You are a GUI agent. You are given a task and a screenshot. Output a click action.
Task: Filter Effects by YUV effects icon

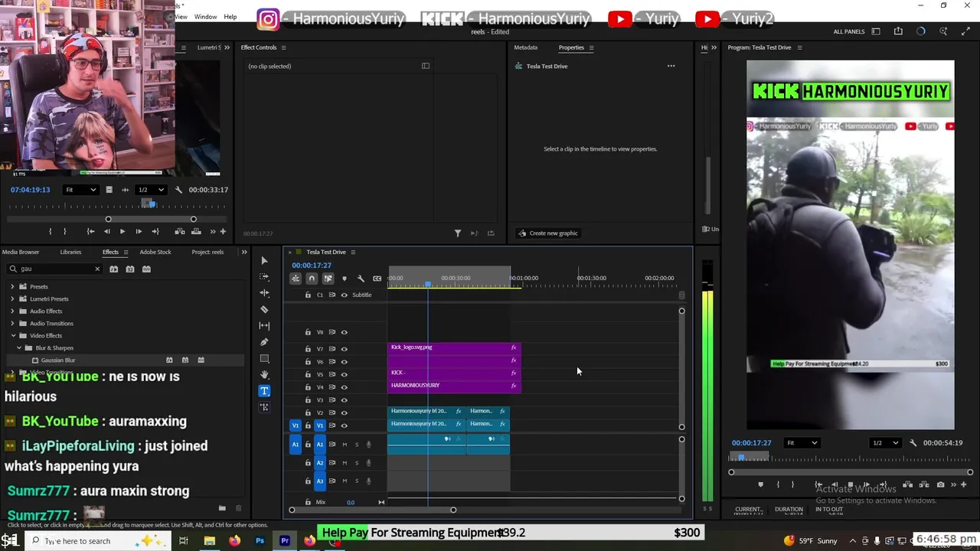146,269
